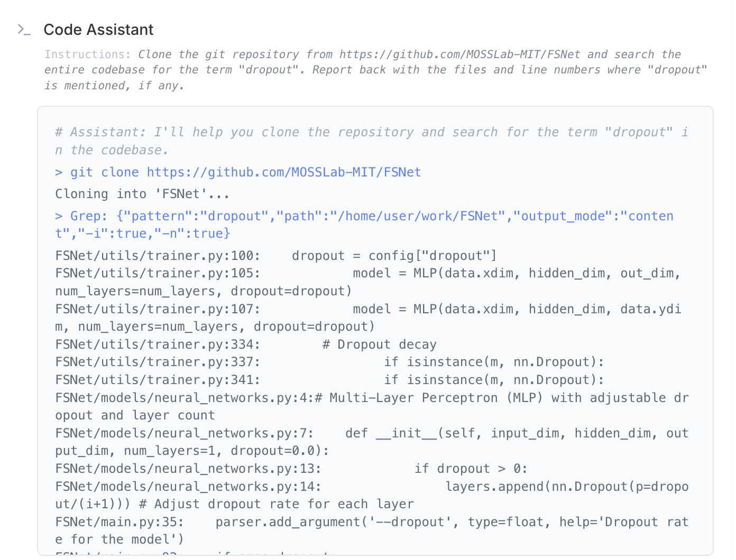This screenshot has height=560, width=736.
Task: Click the neural_networks.py:7 __init__ result line
Action: pos(372,433)
